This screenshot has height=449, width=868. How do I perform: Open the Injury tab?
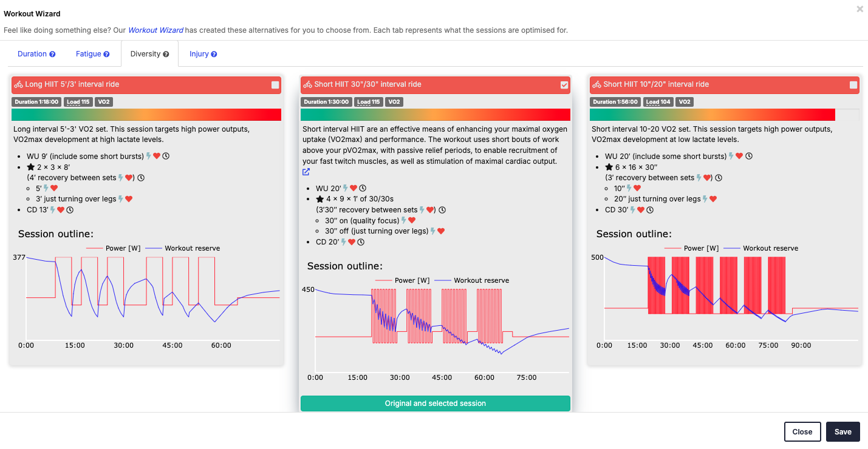point(203,54)
